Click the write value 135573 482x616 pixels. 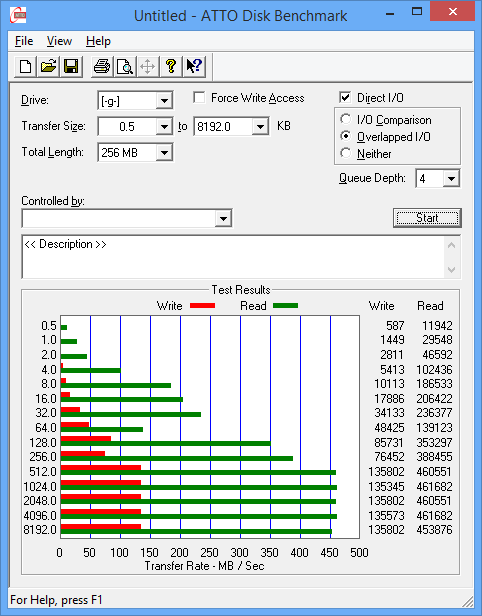pos(386,515)
